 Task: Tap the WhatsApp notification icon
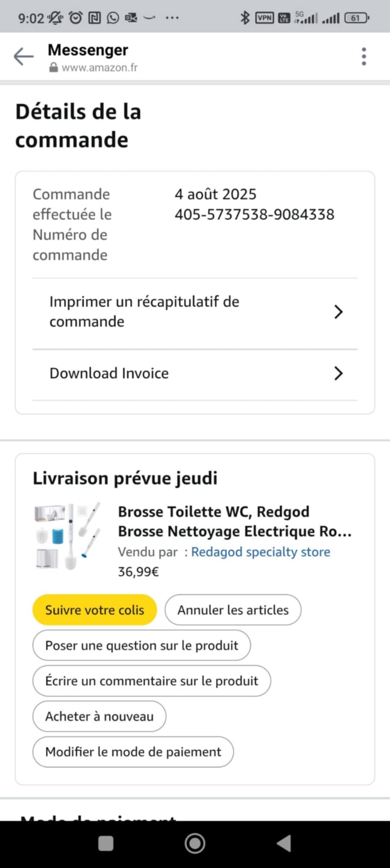tap(113, 18)
